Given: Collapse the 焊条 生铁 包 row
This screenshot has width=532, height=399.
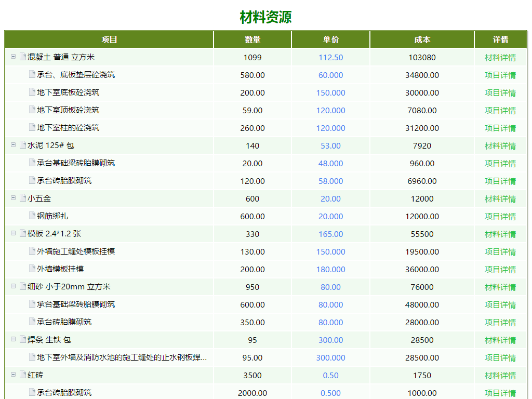Looking at the screenshot, I should tap(13, 339).
